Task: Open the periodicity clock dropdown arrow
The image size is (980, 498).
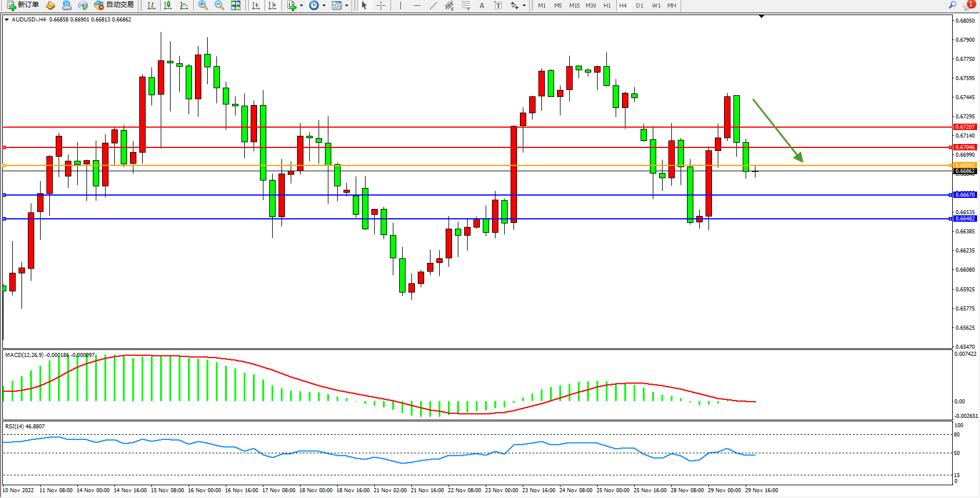Action: 324,5
